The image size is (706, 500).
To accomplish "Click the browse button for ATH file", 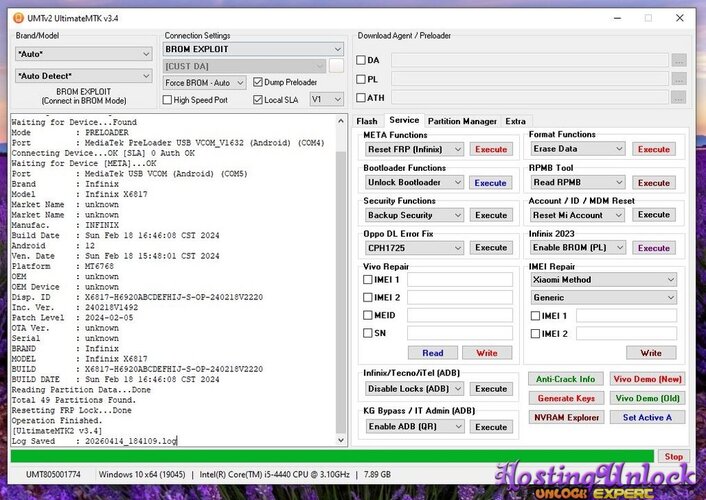I will point(679,97).
